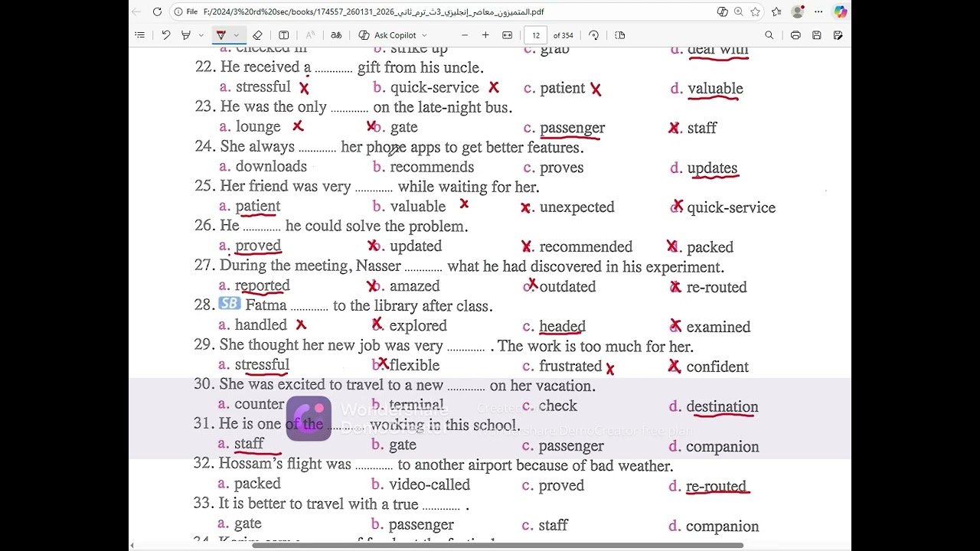The width and height of the screenshot is (980, 551).
Task: Toggle Fit to width
Action: click(x=508, y=35)
